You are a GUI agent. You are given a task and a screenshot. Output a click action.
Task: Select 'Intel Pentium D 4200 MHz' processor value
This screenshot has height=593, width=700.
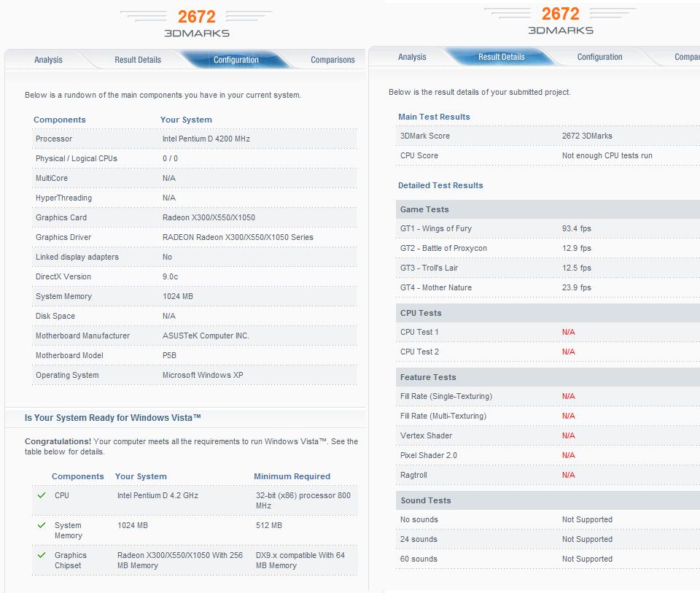click(x=206, y=139)
